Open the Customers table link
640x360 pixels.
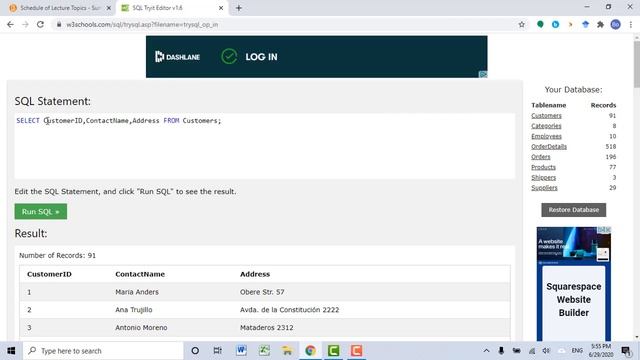point(546,116)
